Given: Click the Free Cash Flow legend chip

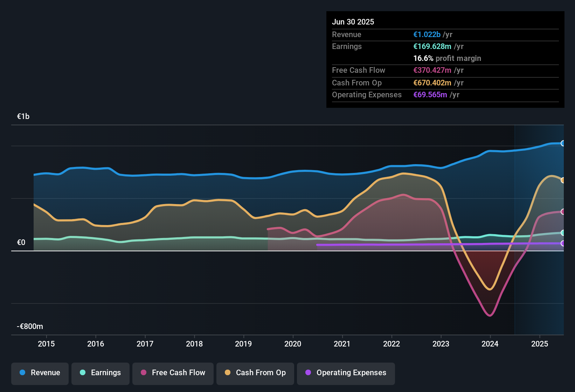Looking at the screenshot, I should 173,373.
